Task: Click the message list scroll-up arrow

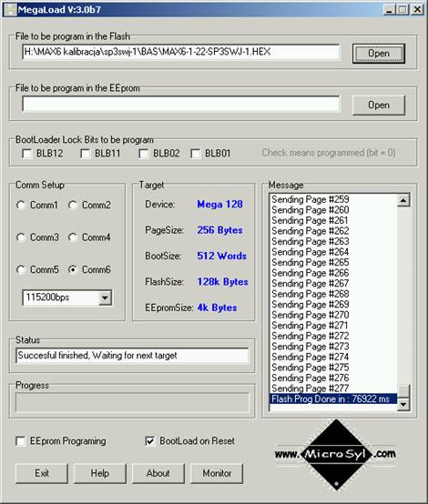Action: click(x=403, y=200)
